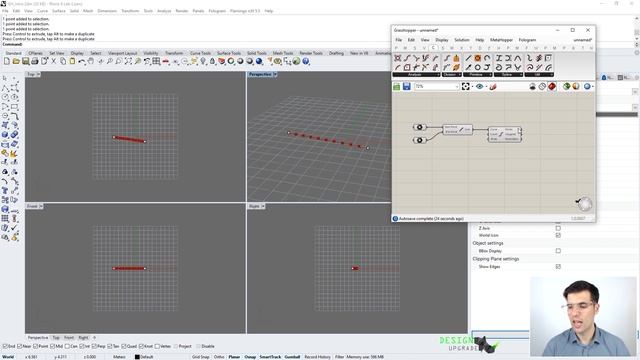
Task: Click Grasshopper Zoom Extents target icon
Action: [x=465, y=87]
